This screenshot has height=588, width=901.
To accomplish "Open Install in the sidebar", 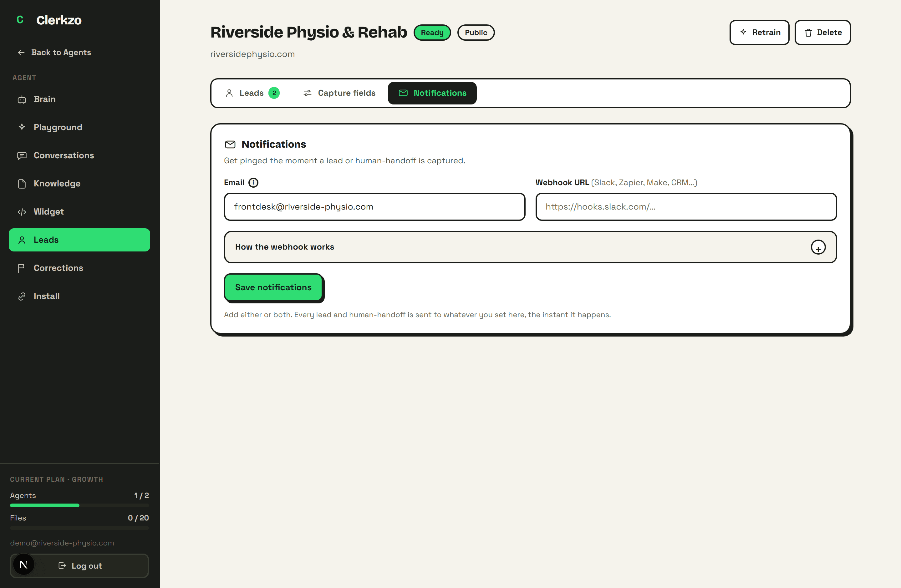I will pos(79,296).
